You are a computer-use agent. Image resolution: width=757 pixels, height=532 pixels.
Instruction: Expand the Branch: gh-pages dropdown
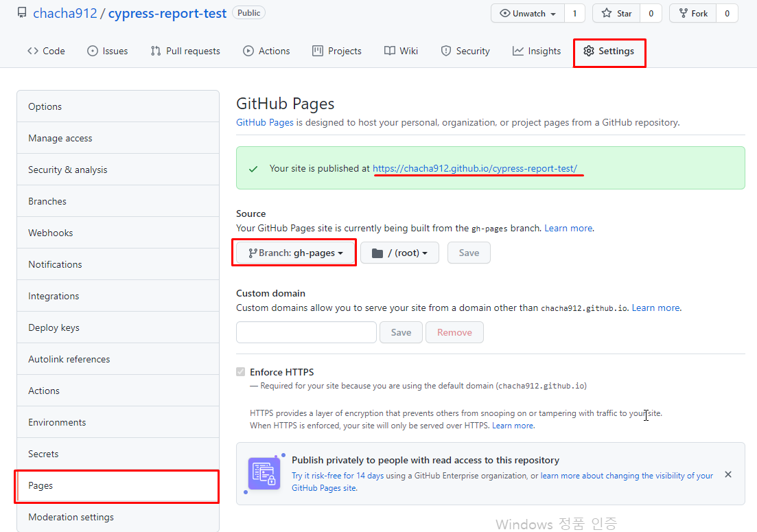pyautogui.click(x=295, y=253)
